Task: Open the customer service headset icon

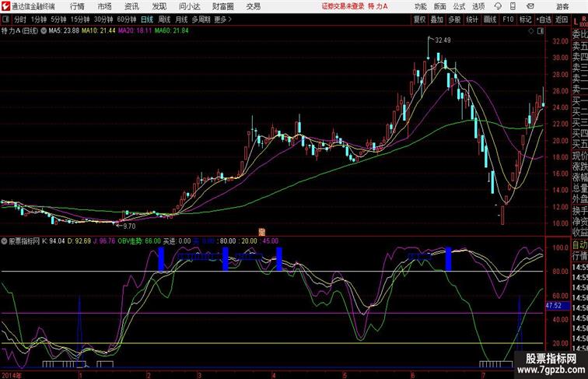Action: (x=498, y=6)
